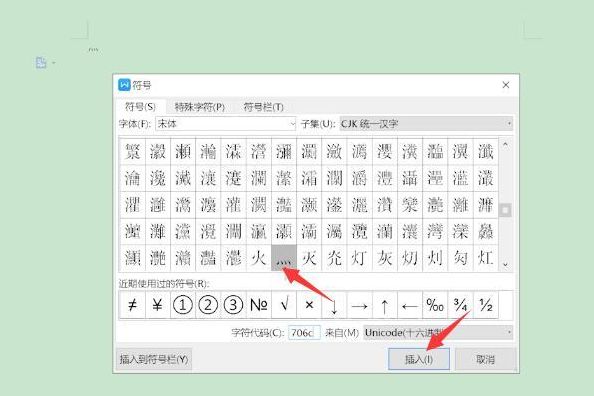Image resolution: width=594 pixels, height=396 pixels.
Task: Click the 插入(I) insert button
Action: pyautogui.click(x=419, y=359)
